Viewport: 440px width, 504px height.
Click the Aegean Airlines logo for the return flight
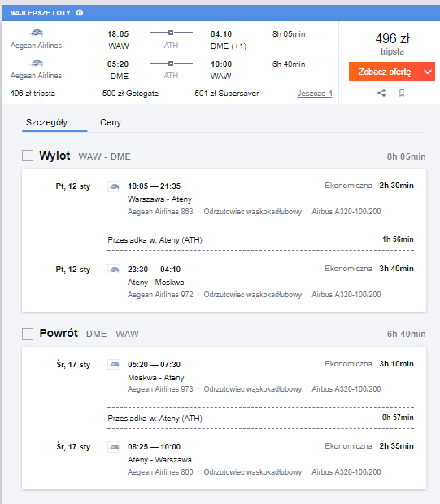(x=37, y=63)
